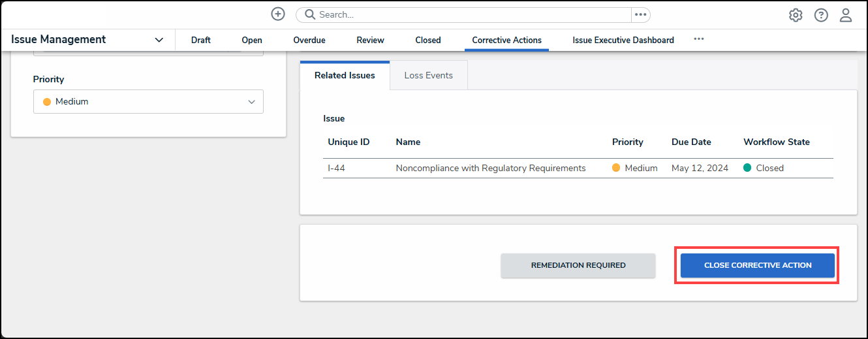Click the magnifying glass search icon
This screenshot has width=868, height=339.
[310, 14]
